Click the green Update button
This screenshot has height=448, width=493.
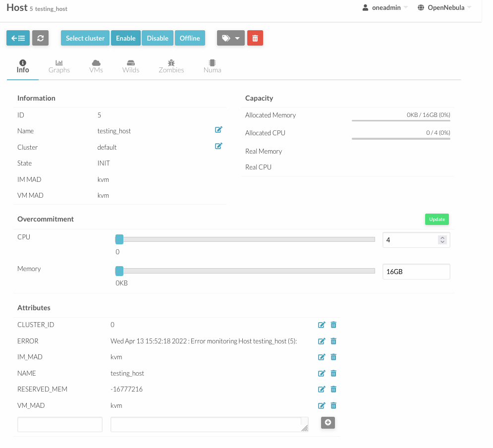point(437,220)
